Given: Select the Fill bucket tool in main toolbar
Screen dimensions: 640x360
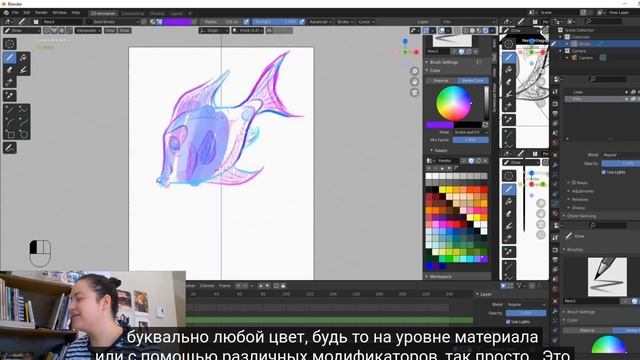Looking at the screenshot, I should click(x=23, y=58).
